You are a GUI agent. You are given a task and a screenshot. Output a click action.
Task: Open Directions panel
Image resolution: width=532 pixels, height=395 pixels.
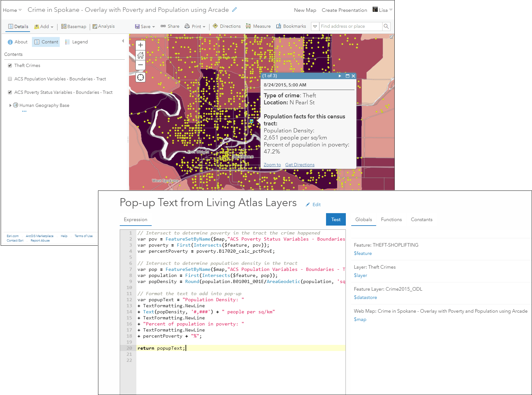(x=227, y=26)
